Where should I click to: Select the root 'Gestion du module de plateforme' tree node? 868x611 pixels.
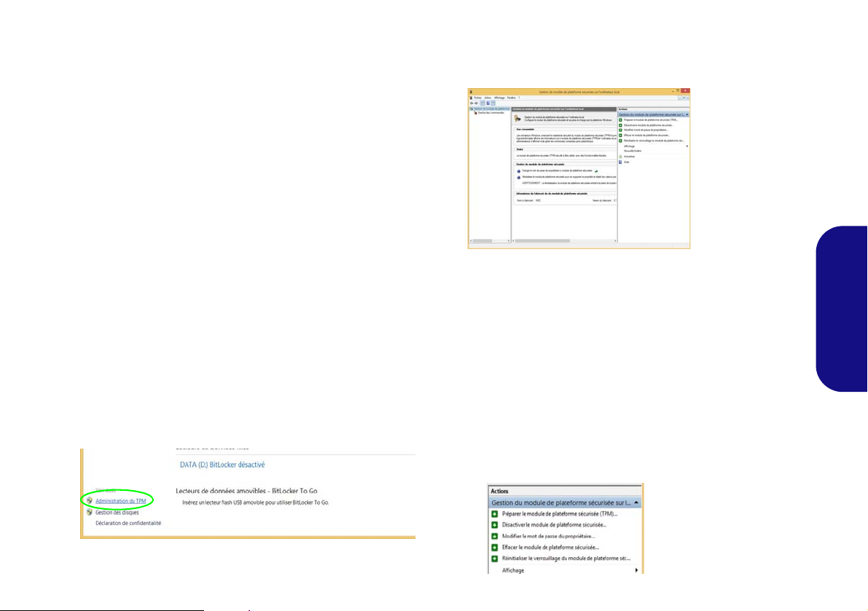[x=491, y=109]
